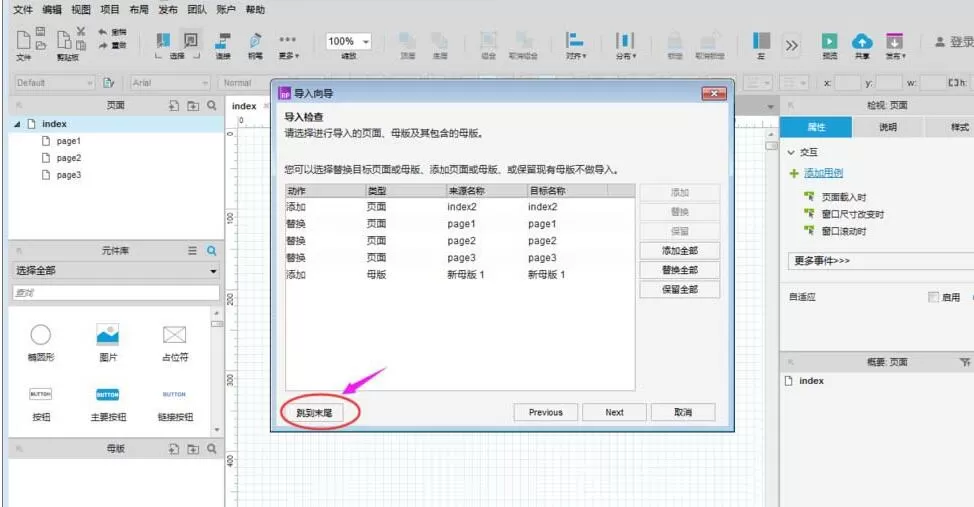Click the add master icon in 母版 panel
The height and width of the screenshot is (507, 974).
pyautogui.click(x=174, y=448)
